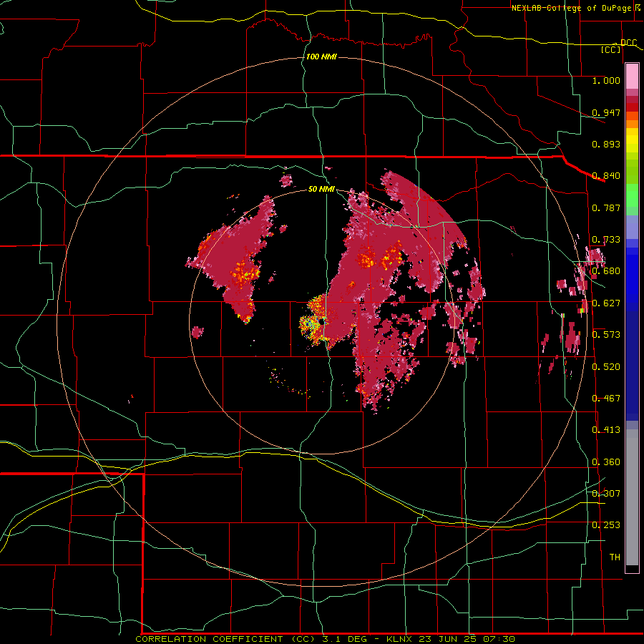Select the 0.680 scale value
Screen dimensions: 644x644
pyautogui.click(x=606, y=271)
